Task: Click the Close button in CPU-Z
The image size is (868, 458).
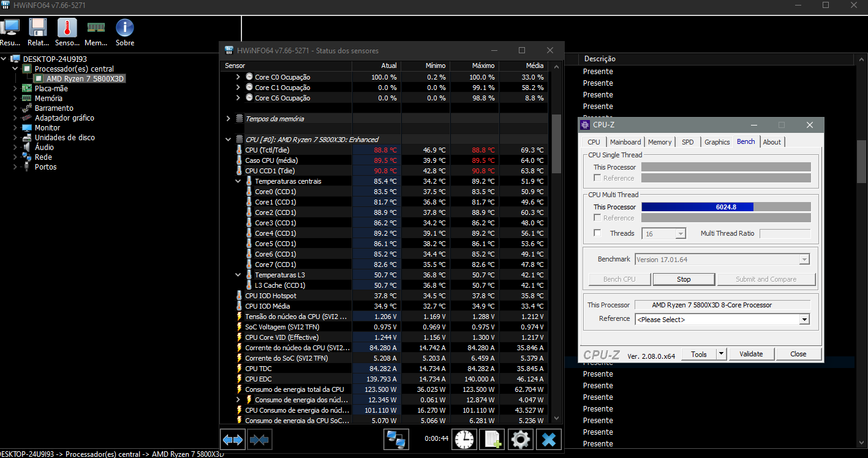Action: (798, 354)
